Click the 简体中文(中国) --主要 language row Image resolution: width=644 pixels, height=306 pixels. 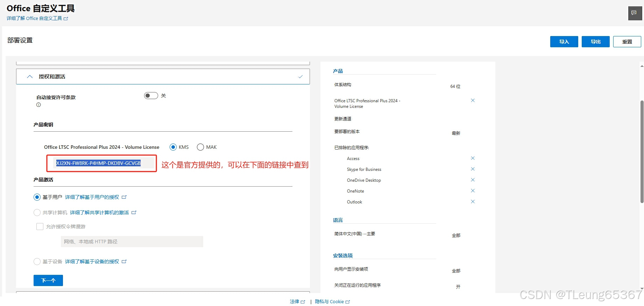pos(397,234)
